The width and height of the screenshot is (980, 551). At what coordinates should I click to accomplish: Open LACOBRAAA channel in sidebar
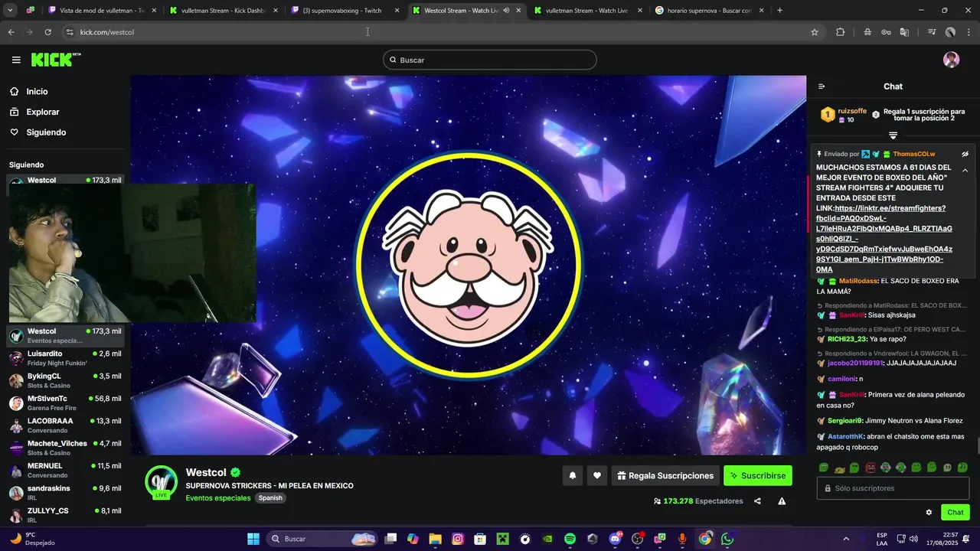(x=65, y=425)
